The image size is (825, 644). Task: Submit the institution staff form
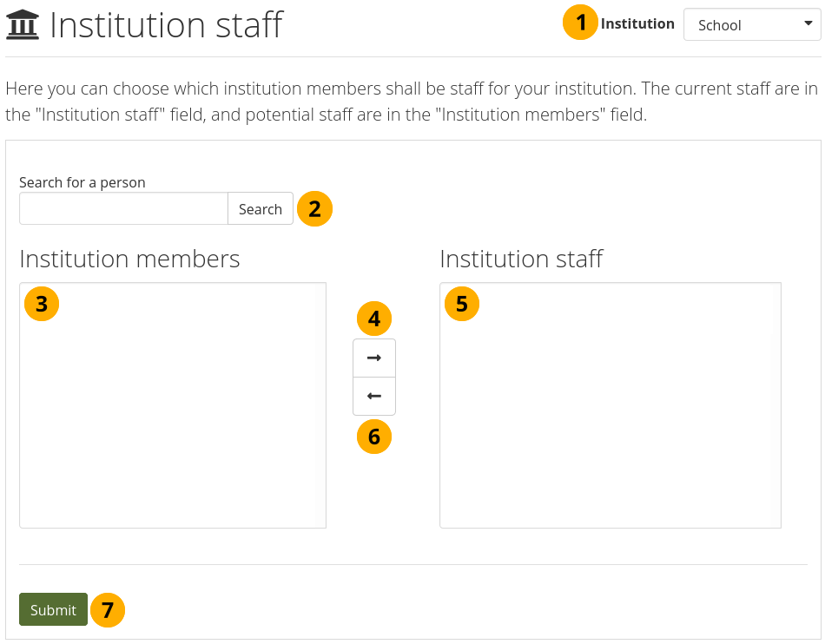coord(53,610)
